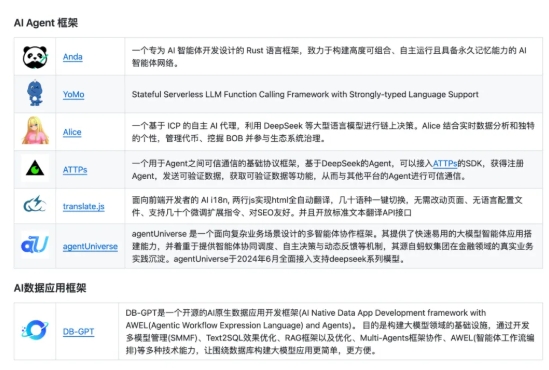Click the translate.js cloud lightning logo
The image size is (549, 370).
35,204
